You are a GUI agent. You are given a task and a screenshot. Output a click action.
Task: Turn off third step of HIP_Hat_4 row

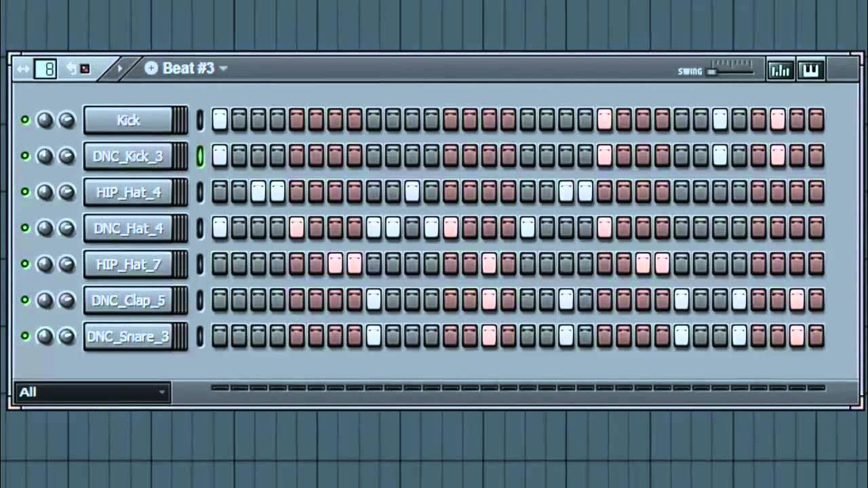point(258,192)
